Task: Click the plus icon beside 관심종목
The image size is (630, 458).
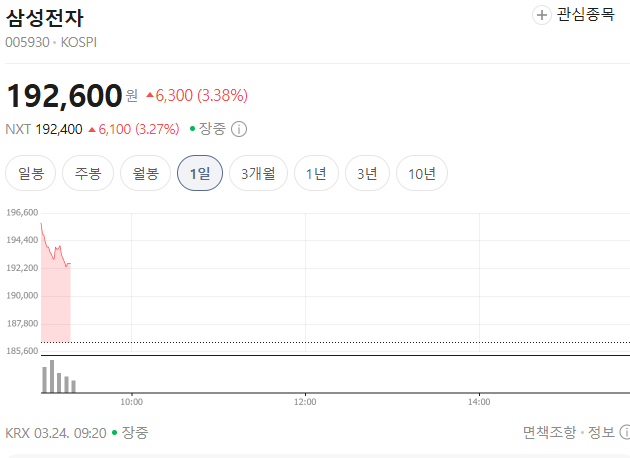Action: 542,15
